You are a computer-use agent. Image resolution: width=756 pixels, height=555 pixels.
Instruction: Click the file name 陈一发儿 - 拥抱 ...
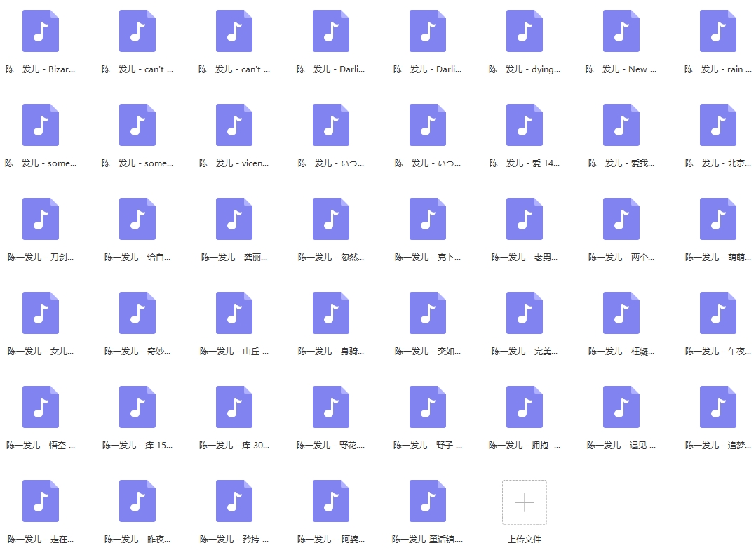pyautogui.click(x=525, y=446)
